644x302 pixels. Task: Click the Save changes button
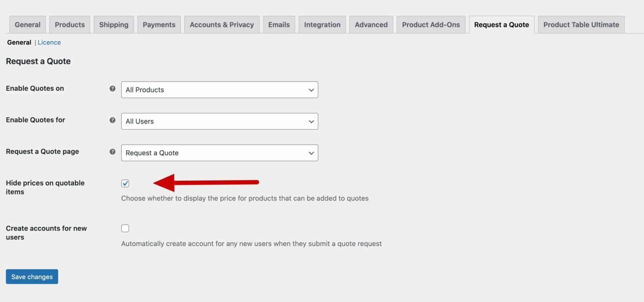point(32,276)
